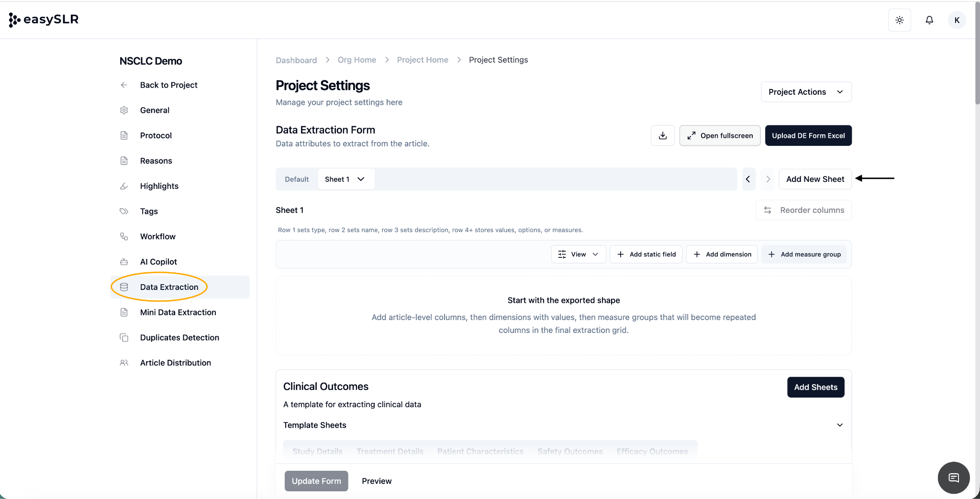This screenshot has height=499, width=980.
Task: Open the chat support bubble
Action: click(953, 477)
